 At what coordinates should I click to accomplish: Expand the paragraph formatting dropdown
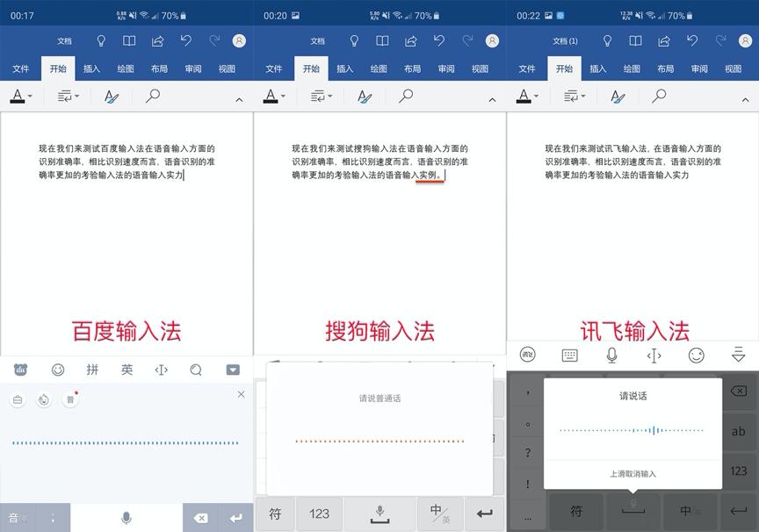(75, 96)
